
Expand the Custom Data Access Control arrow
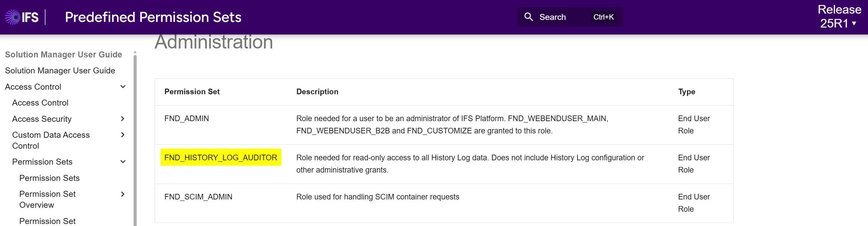(123, 135)
